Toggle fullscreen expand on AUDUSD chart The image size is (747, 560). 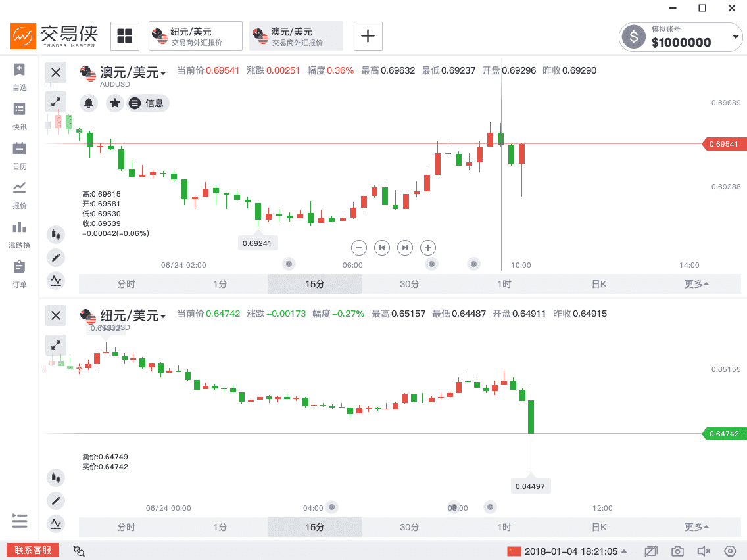56,102
